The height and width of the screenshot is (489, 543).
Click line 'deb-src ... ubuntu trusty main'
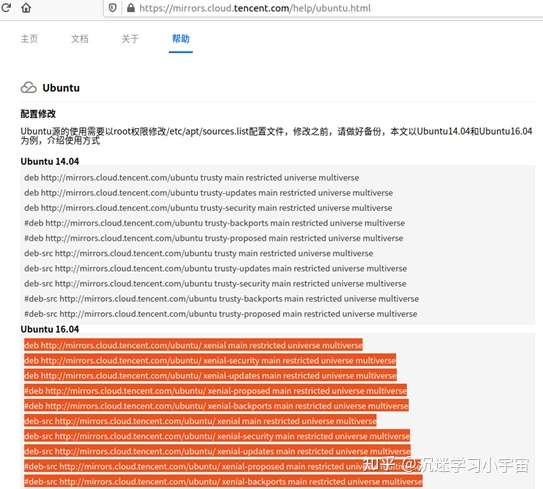click(x=198, y=253)
